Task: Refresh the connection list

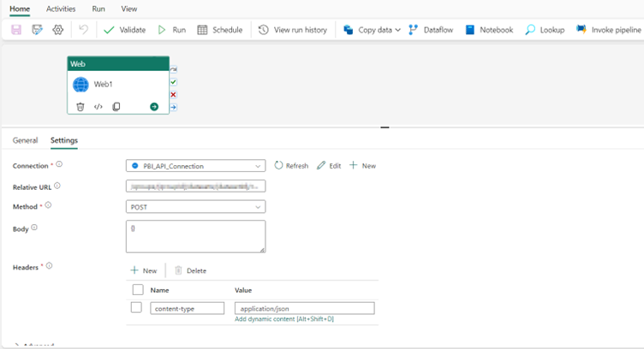Action: click(x=291, y=166)
